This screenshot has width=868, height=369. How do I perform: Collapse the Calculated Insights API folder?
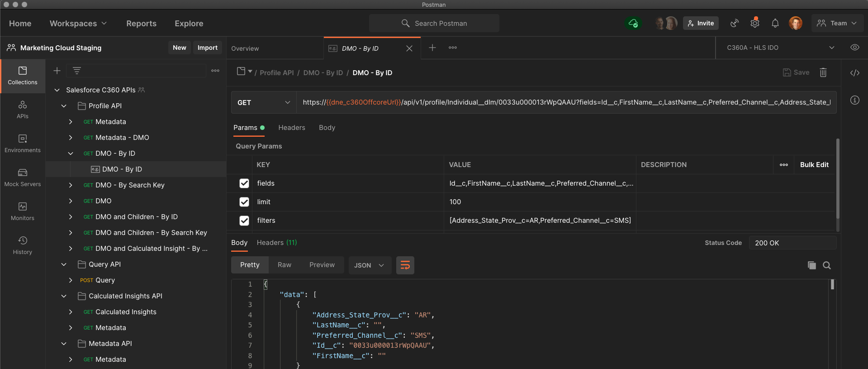pyautogui.click(x=64, y=296)
